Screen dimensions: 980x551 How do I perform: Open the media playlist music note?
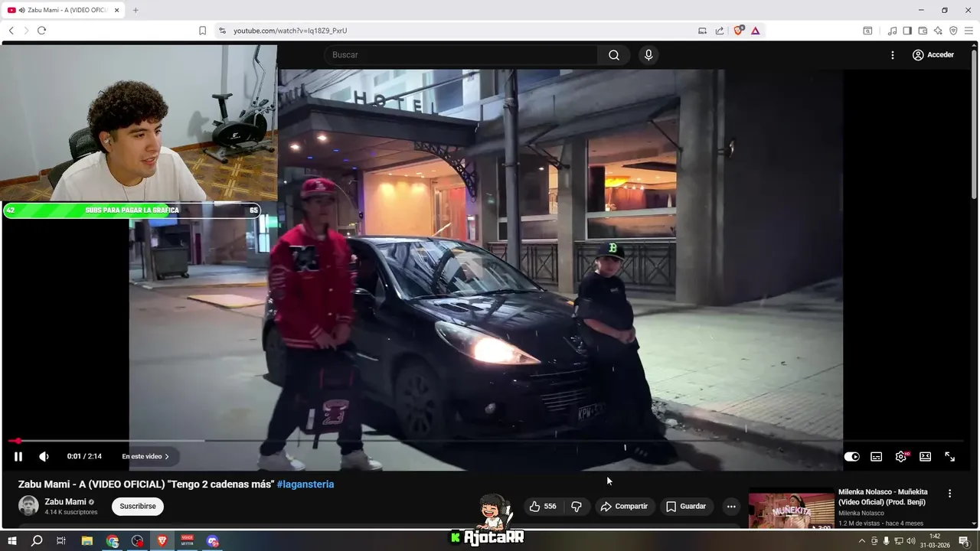(x=892, y=31)
